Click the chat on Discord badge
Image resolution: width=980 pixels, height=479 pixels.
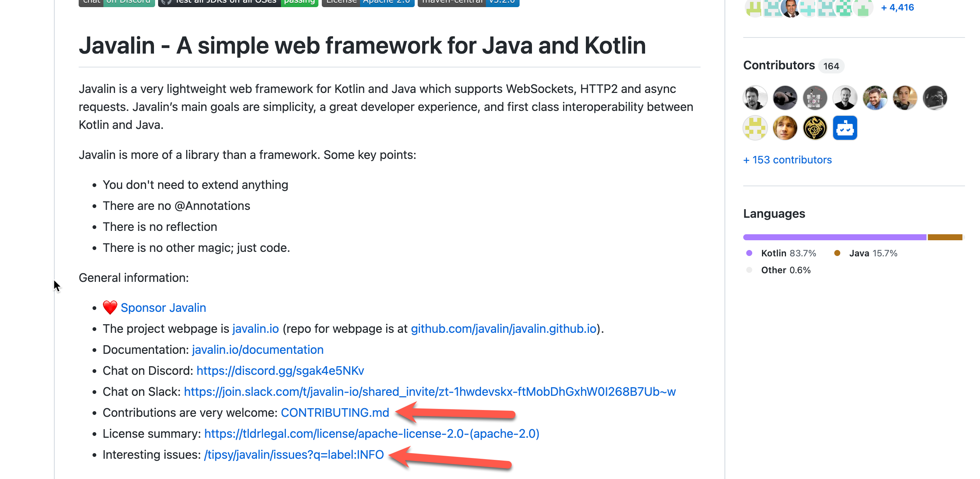point(117,2)
